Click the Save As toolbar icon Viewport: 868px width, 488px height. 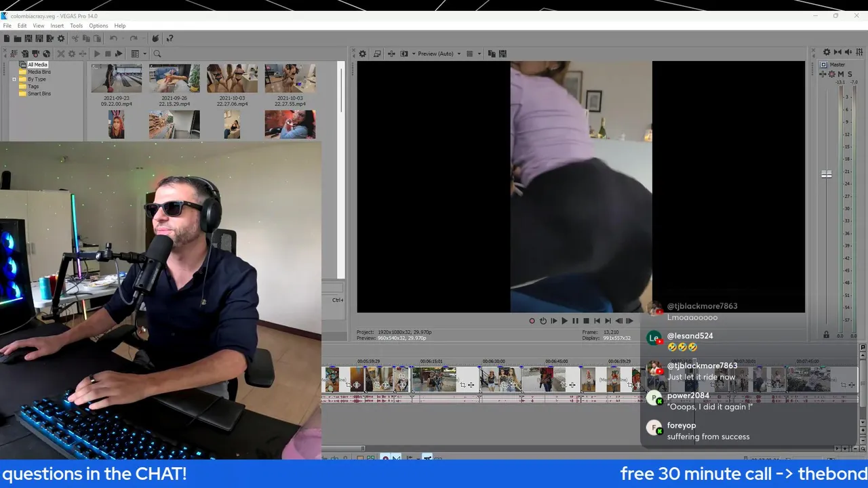39,39
